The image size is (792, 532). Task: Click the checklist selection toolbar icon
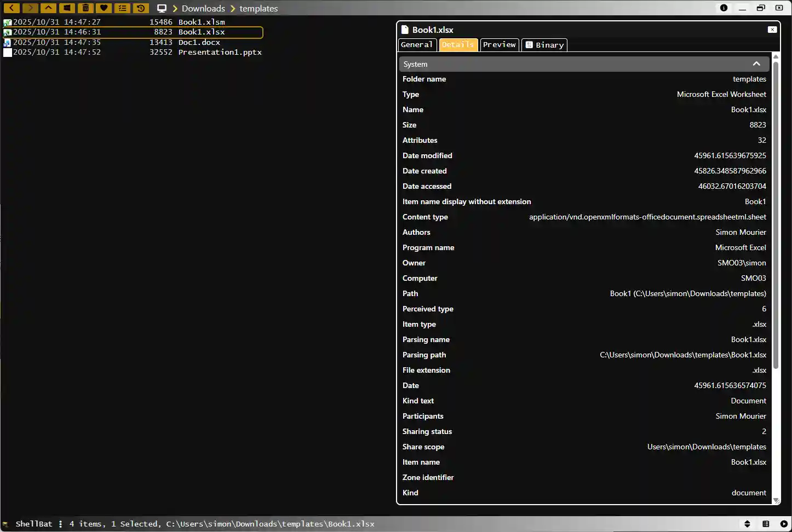point(122,8)
